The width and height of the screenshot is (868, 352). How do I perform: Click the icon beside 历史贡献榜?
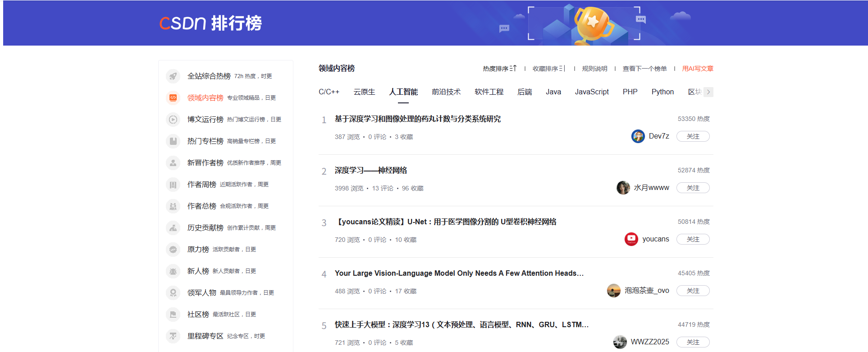coord(173,228)
